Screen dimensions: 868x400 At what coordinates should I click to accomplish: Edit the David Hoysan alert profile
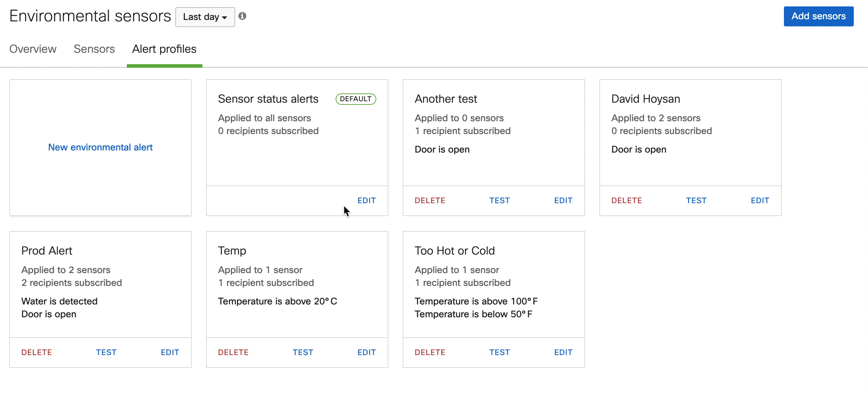[x=760, y=200]
